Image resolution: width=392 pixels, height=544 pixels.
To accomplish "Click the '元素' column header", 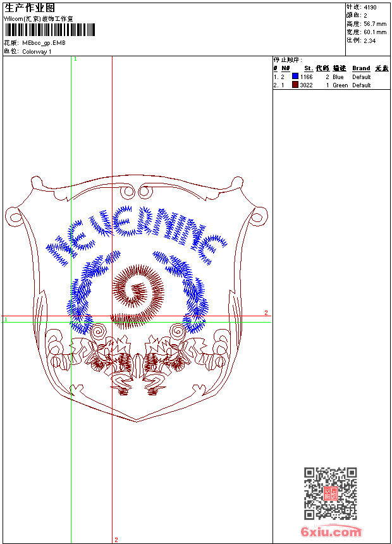I will tap(382, 68).
